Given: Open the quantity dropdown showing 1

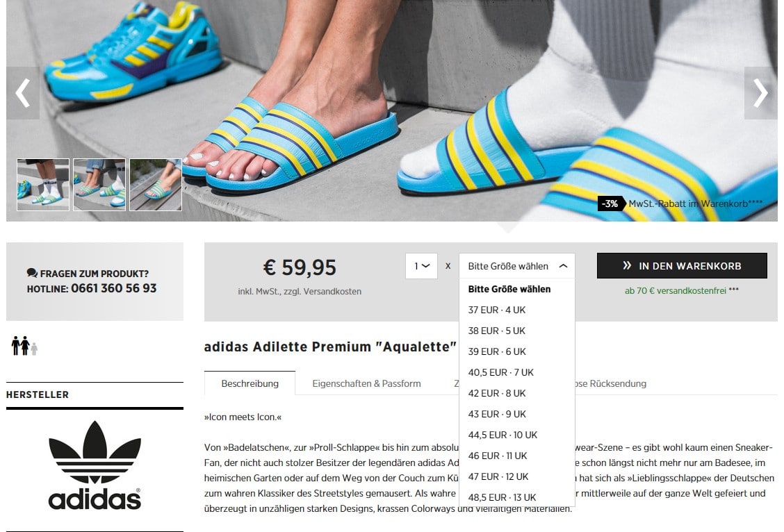Looking at the screenshot, I should (421, 266).
